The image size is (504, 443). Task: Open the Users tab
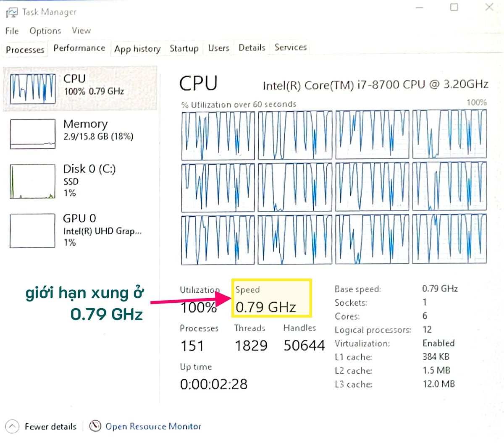click(x=218, y=48)
